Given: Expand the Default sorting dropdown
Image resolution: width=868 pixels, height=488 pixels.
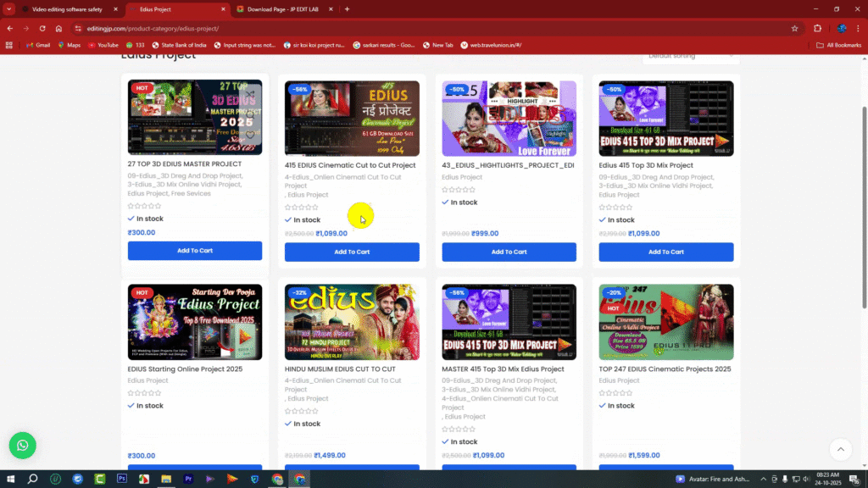Looking at the screenshot, I should tap(690, 56).
